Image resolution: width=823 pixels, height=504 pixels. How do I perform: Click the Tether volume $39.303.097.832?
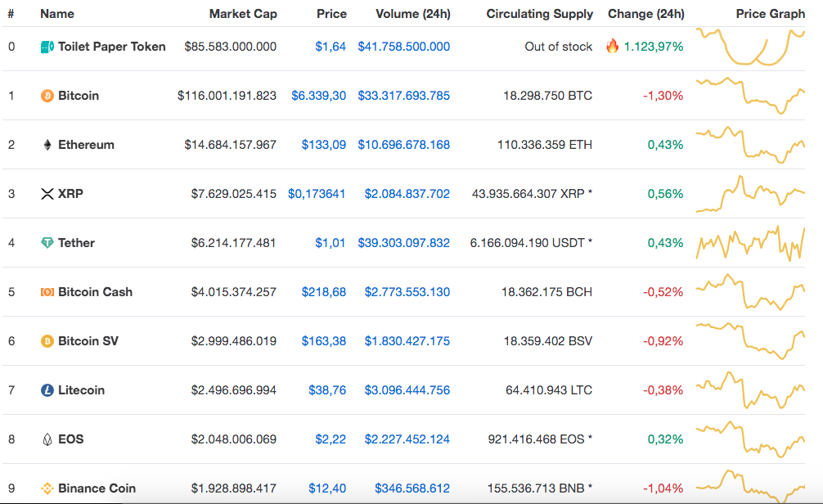click(x=403, y=243)
